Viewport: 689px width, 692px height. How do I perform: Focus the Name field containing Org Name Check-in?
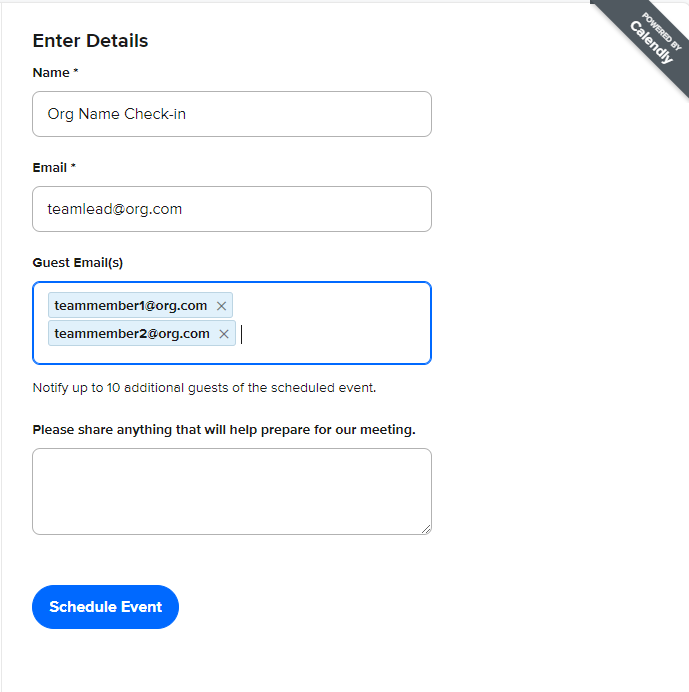tap(232, 114)
